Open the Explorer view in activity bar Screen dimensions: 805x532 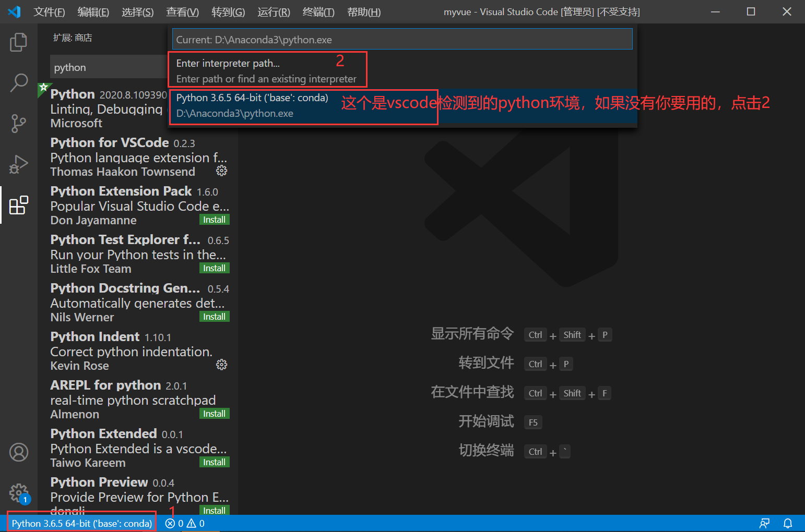(x=18, y=42)
